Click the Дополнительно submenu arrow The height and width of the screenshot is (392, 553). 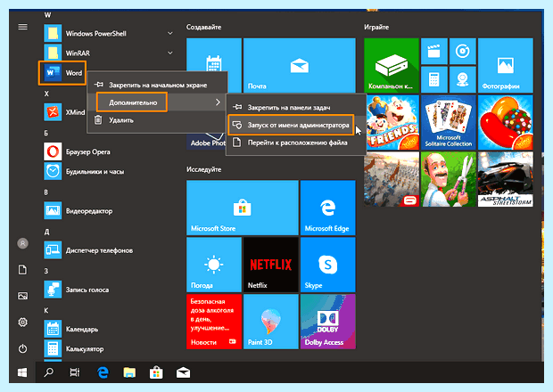pyautogui.click(x=218, y=102)
